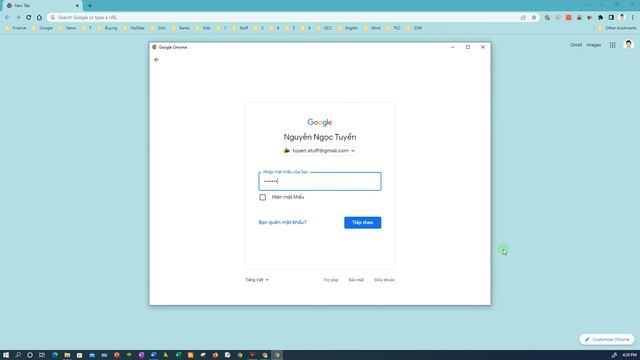640x360 pixels.
Task: Open Work bookmarks folder
Action: pos(372,28)
